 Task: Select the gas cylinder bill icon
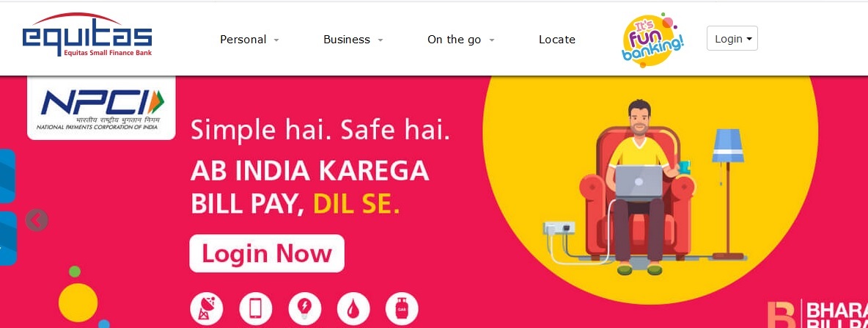(402, 309)
